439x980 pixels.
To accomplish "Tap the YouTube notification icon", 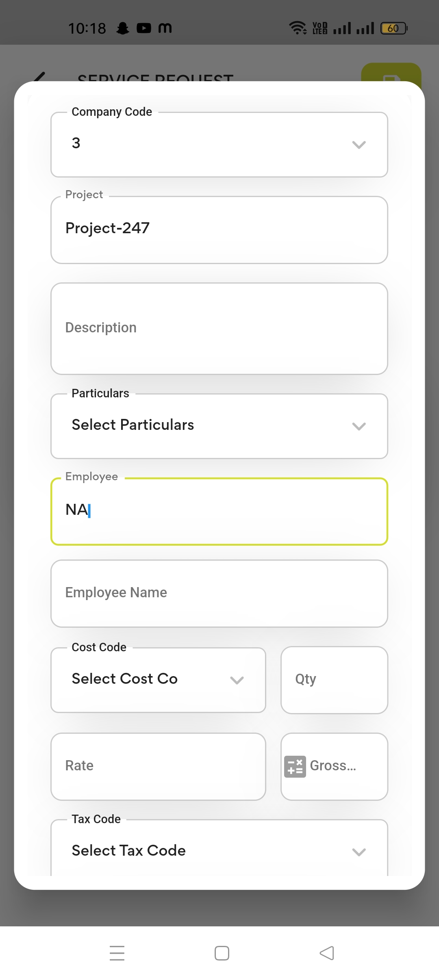I will [143, 28].
